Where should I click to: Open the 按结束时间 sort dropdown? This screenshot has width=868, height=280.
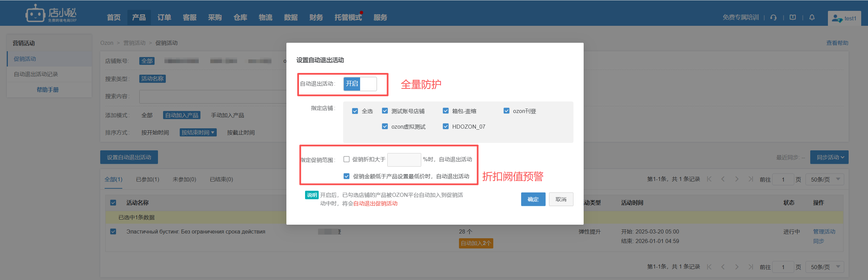coord(198,132)
